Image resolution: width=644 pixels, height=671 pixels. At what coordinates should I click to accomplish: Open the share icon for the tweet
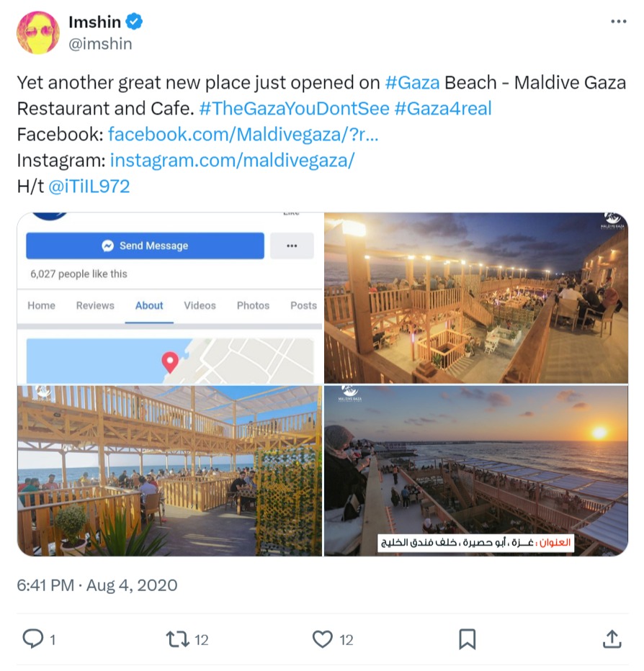611,639
